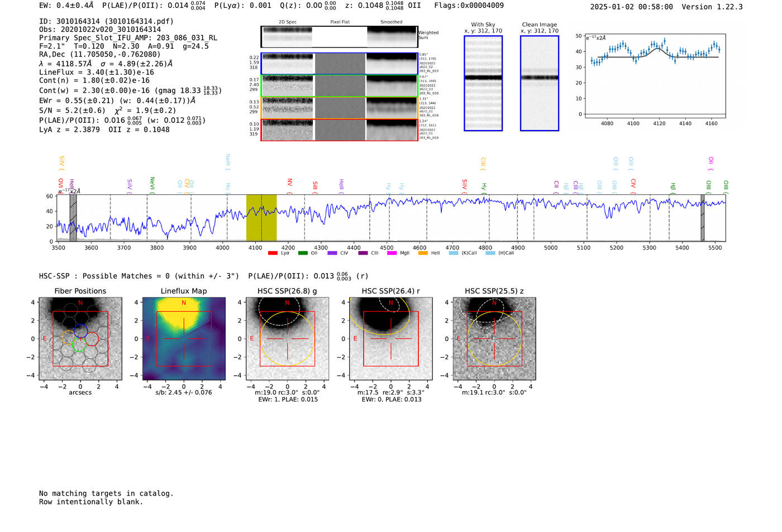Click the (K)CaII legend swatch
This screenshot has width=782, height=532.
(454, 253)
